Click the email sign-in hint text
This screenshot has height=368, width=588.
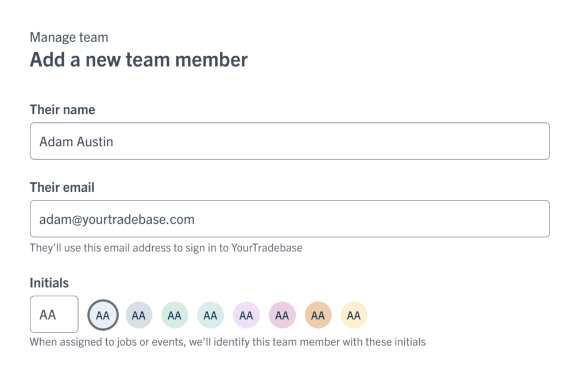pos(166,248)
